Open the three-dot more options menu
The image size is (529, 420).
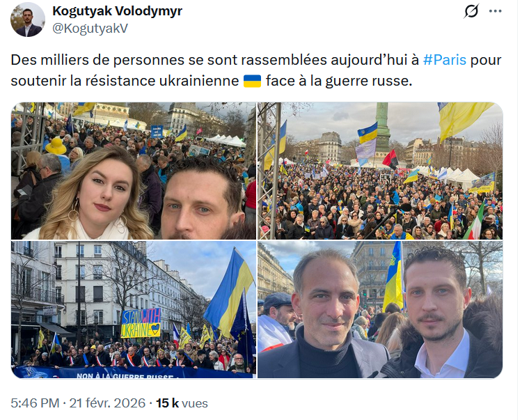tap(495, 11)
